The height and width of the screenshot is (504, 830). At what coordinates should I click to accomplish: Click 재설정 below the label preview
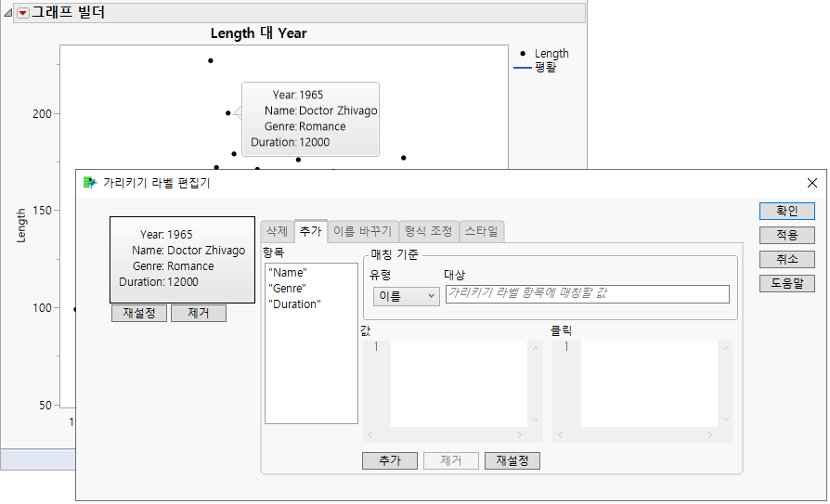pyautogui.click(x=139, y=313)
